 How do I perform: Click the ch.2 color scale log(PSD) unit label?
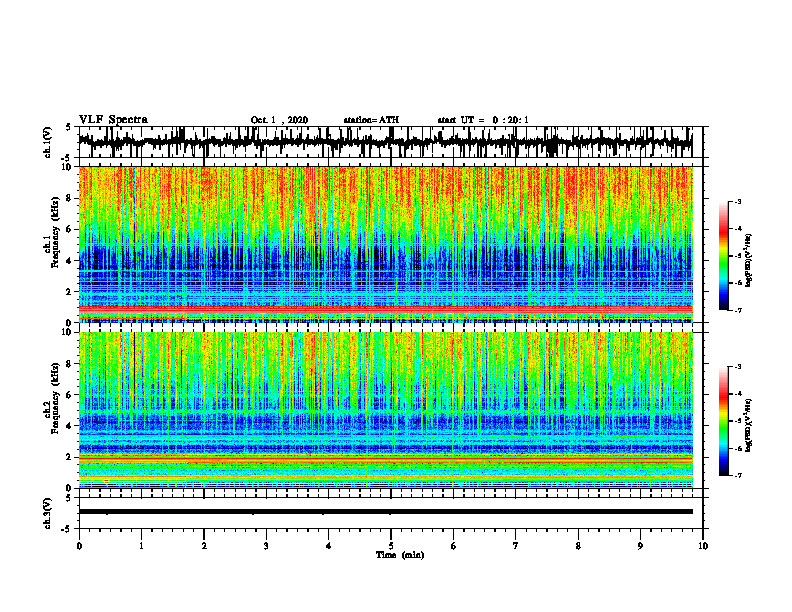749,426
